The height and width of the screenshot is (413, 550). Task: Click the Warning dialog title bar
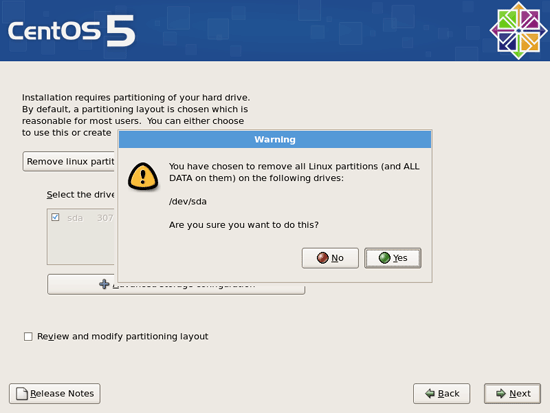(x=275, y=140)
